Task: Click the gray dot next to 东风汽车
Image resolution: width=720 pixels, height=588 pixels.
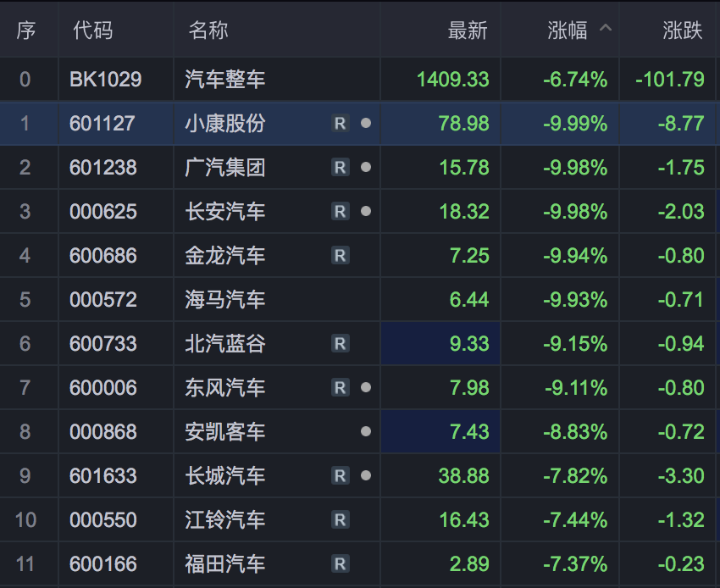Action: [366, 388]
